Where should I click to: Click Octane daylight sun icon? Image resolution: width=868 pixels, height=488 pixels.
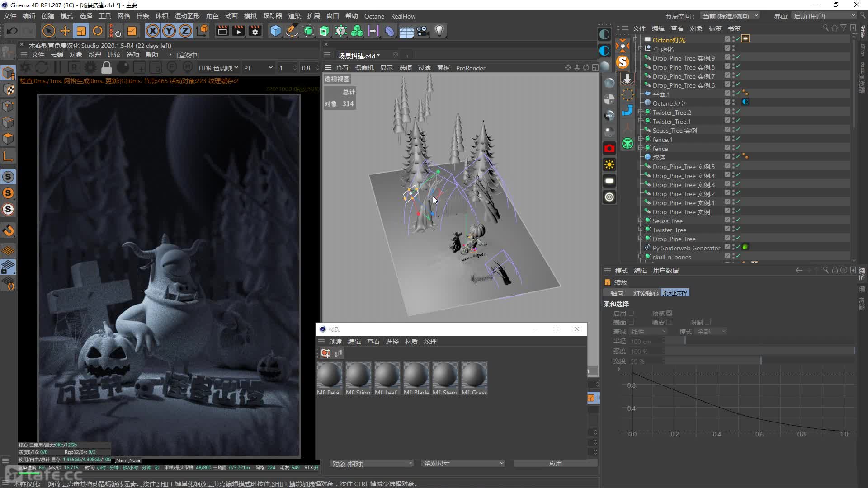point(609,164)
